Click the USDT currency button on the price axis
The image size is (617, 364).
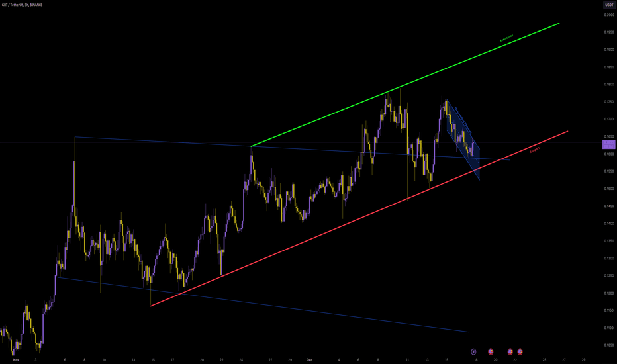click(609, 5)
